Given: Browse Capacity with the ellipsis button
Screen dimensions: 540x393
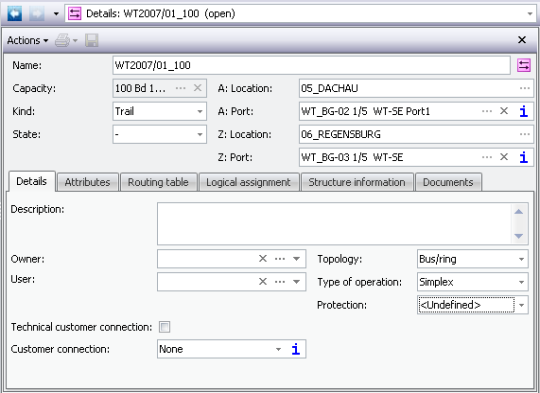Looking at the screenshot, I should pos(180,88).
